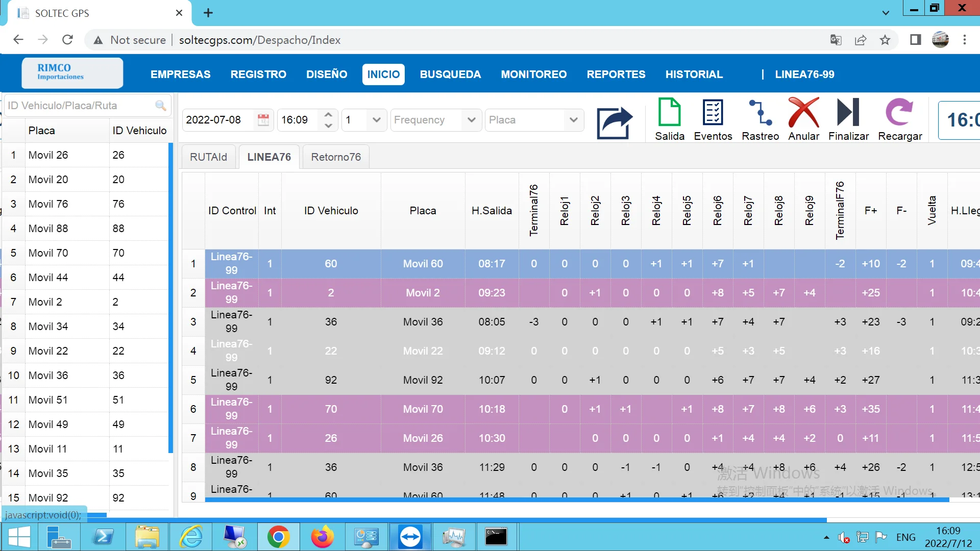Open the REPORTES menu item
Image resolution: width=980 pixels, height=551 pixels.
click(616, 74)
